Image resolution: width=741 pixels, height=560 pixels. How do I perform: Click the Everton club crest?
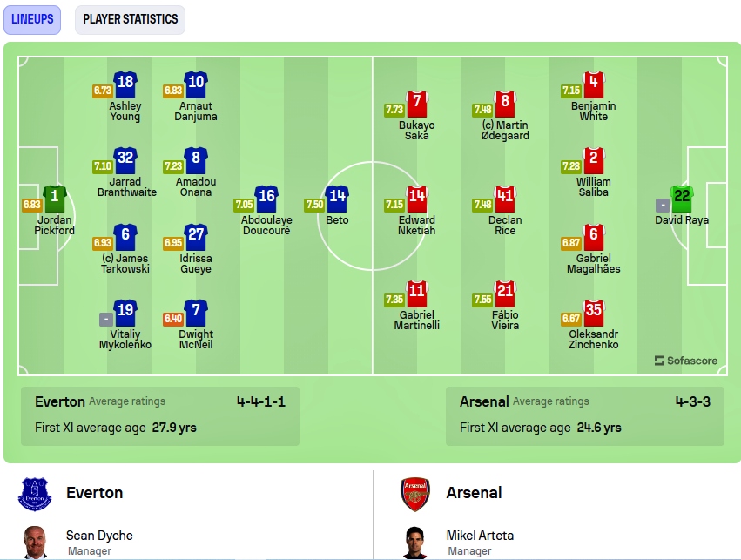tap(35, 494)
